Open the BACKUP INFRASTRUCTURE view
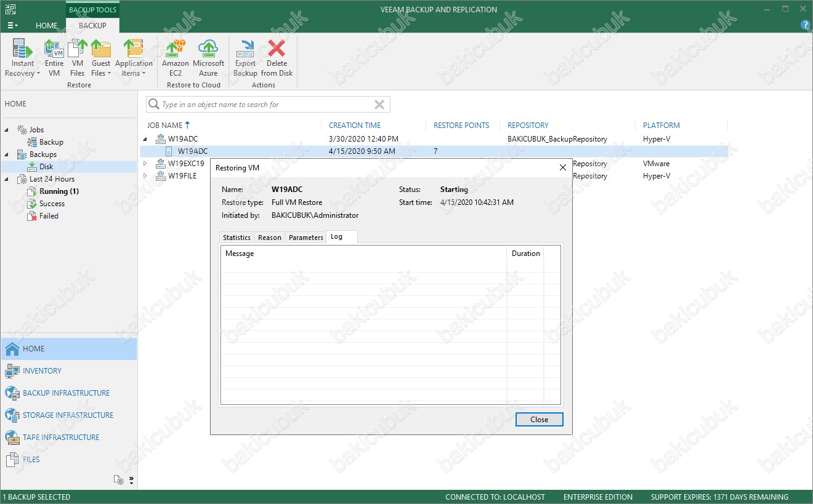The image size is (813, 504). (x=69, y=393)
